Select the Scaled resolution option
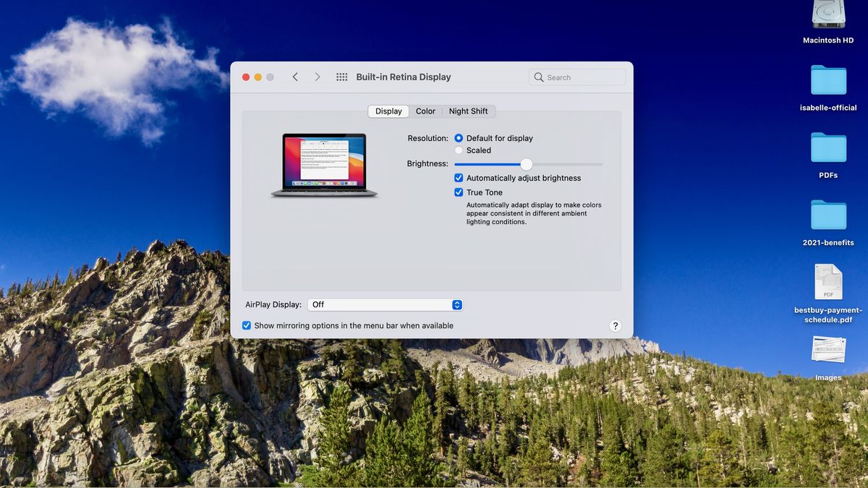The image size is (868, 488). [x=459, y=150]
